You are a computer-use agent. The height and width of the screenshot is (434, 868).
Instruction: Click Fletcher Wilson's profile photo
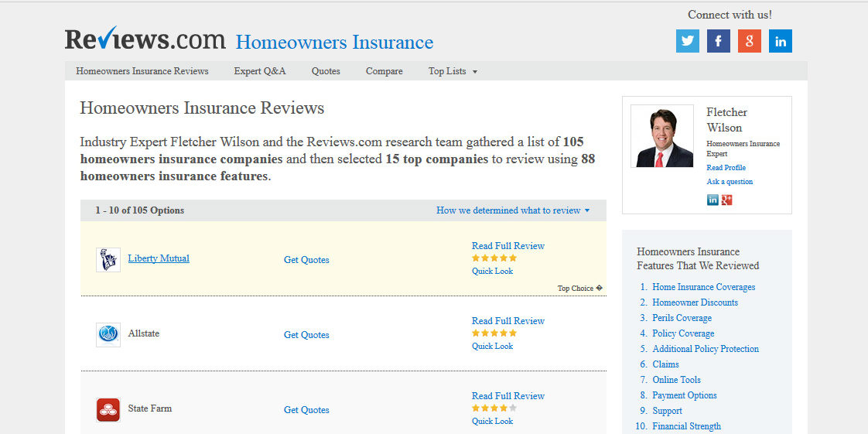tap(662, 135)
